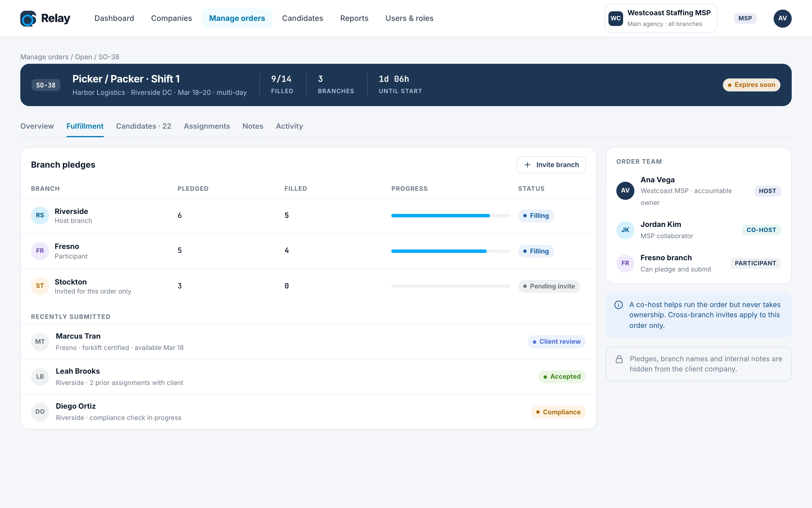This screenshot has width=812, height=508.
Task: Click Jordan Kim's JK avatar
Action: (625, 230)
